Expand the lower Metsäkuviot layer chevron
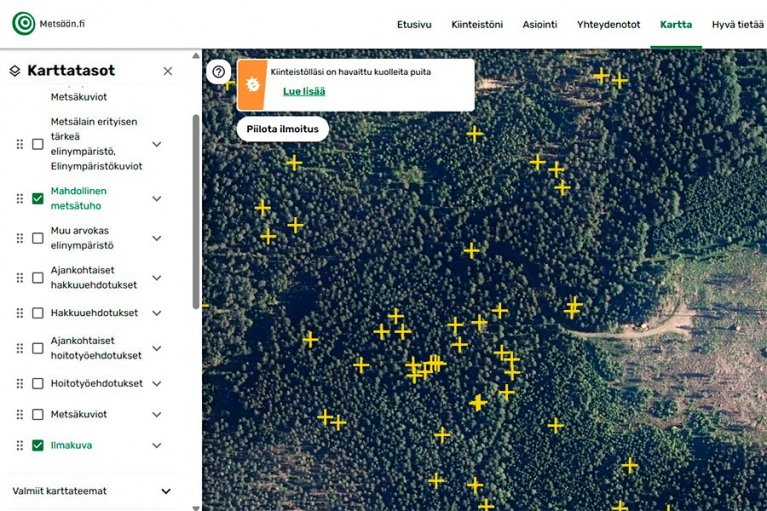 [157, 414]
